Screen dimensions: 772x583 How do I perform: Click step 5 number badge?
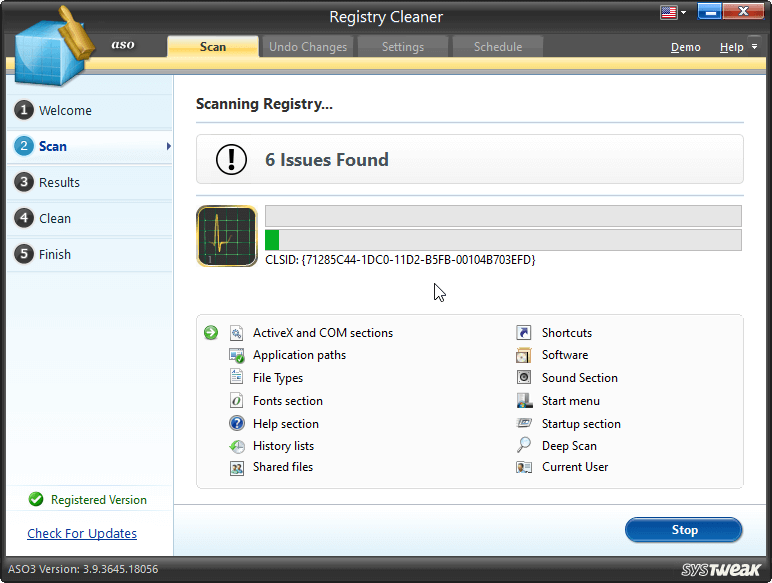24,254
